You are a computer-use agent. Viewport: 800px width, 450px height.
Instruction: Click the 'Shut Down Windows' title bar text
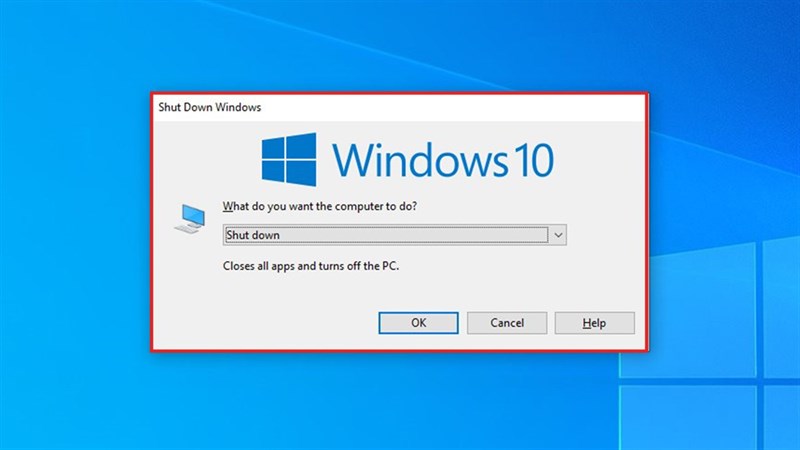point(210,108)
